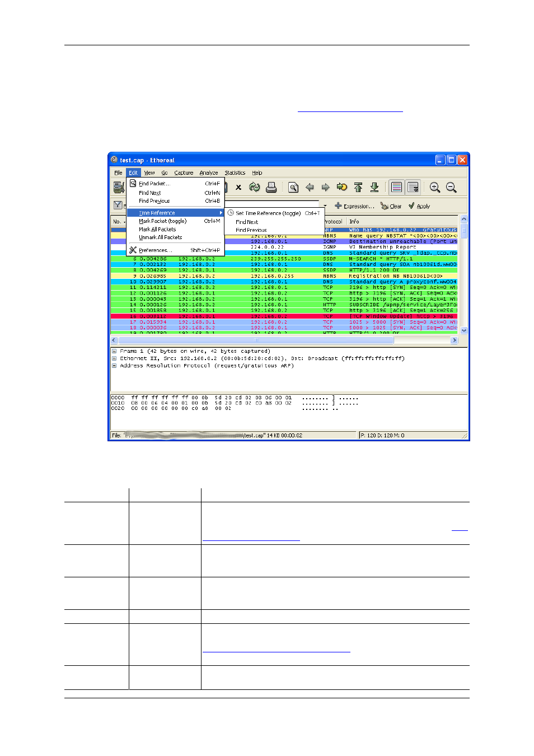Click the zoom out icon

451,188
